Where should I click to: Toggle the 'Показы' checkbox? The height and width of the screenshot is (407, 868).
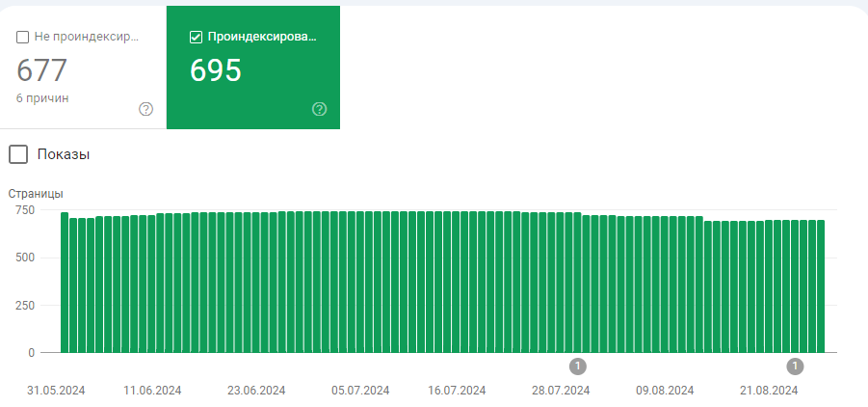click(x=18, y=154)
